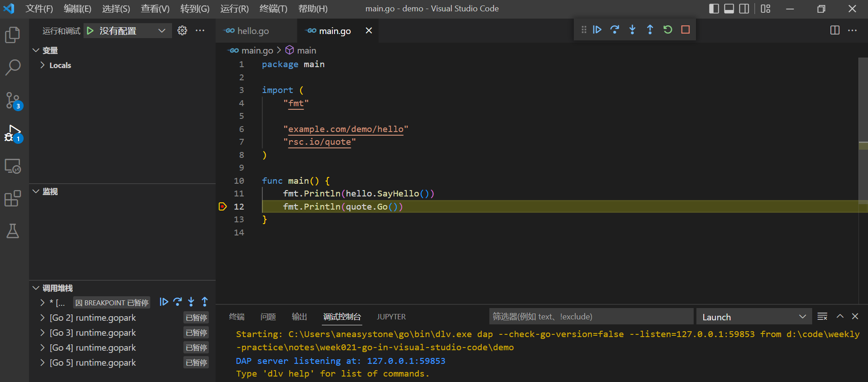
Task: Open the 终端(T) menu
Action: click(x=273, y=9)
